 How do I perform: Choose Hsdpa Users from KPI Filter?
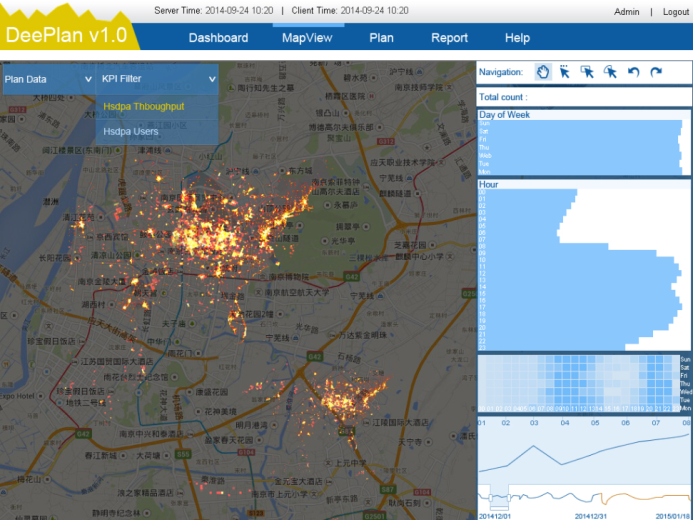tap(131, 131)
